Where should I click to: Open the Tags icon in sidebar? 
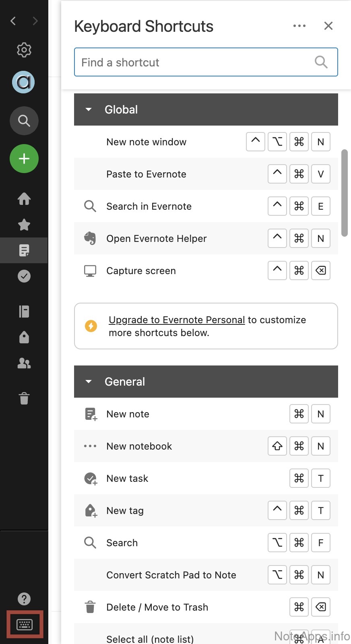click(x=24, y=337)
